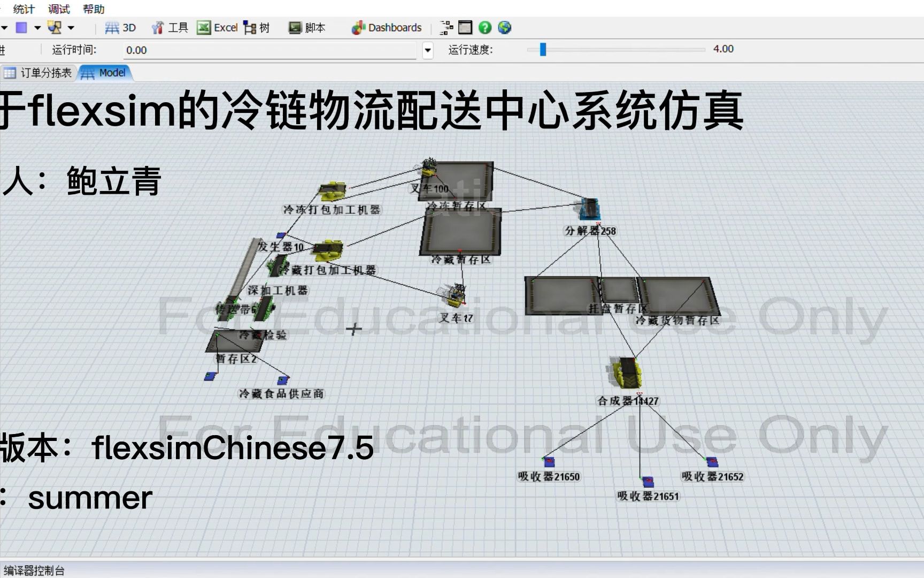This screenshot has height=578, width=924.
Task: Switch to the Model tab
Action: click(105, 73)
